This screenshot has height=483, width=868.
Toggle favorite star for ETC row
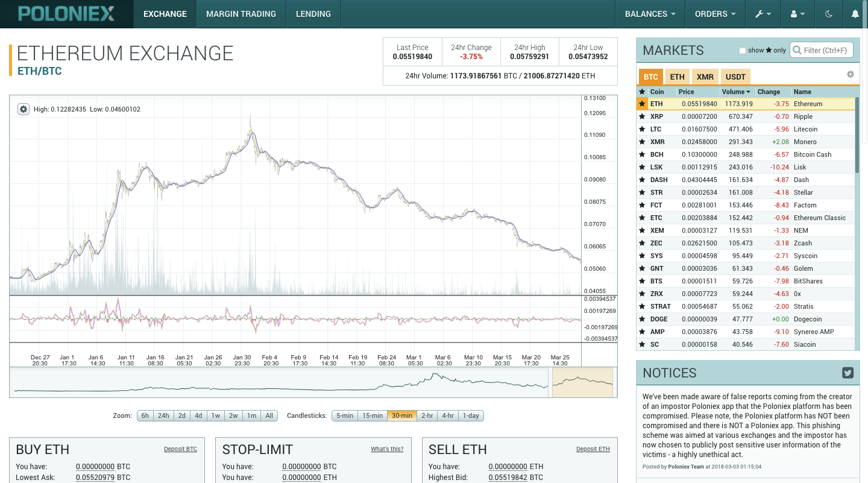[x=642, y=218]
